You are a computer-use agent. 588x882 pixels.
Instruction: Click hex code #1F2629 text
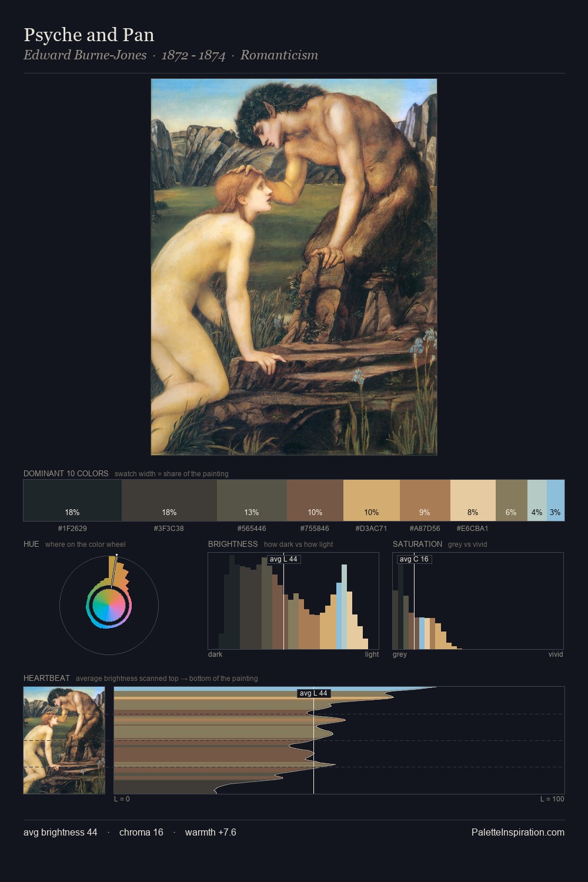72,528
